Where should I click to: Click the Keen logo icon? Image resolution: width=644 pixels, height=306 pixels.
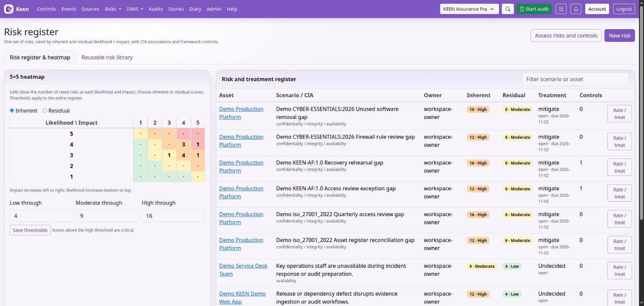coord(9,9)
